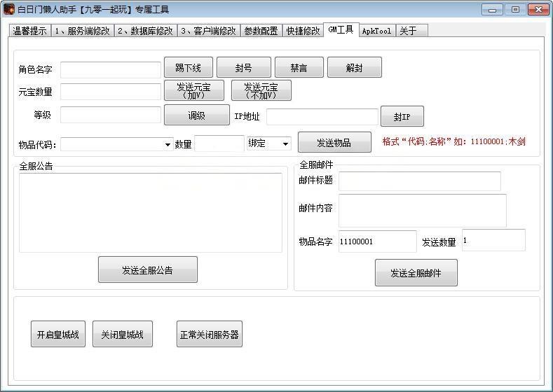
Task: Open the ApkTool tab
Action: (376, 31)
